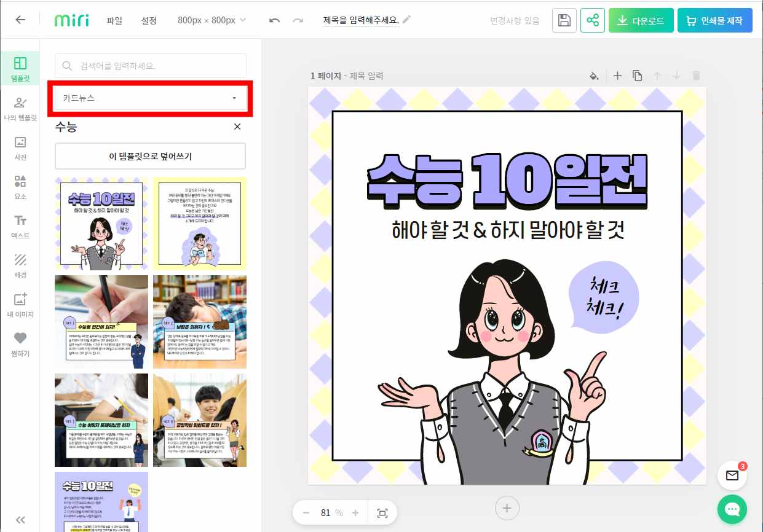Open the 찜하기 favorites tab

pos(20,344)
